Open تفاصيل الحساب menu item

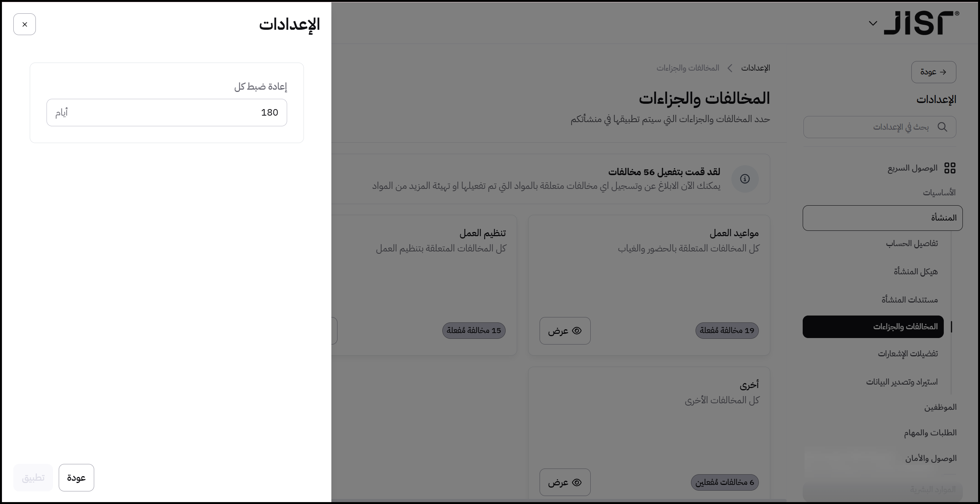click(x=912, y=243)
